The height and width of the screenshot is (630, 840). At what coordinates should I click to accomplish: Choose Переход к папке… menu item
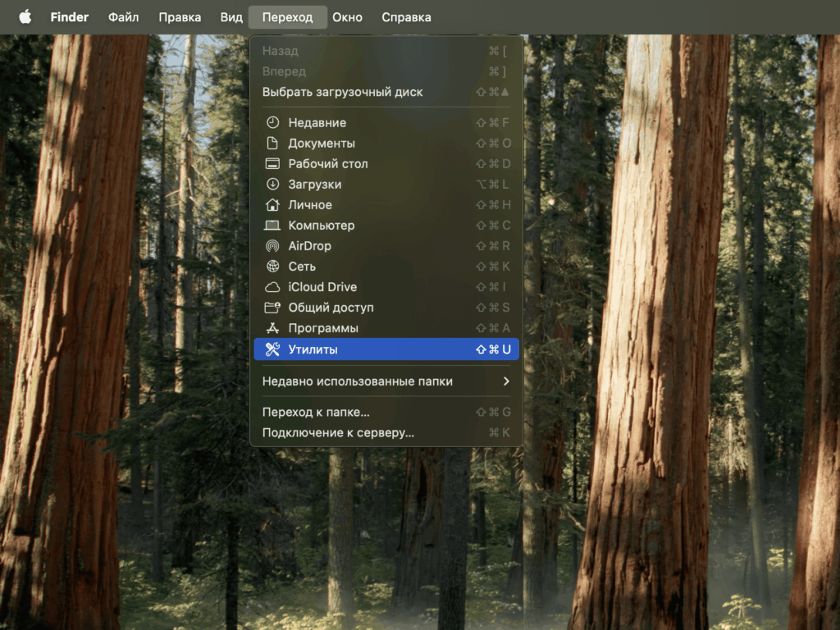(x=316, y=412)
